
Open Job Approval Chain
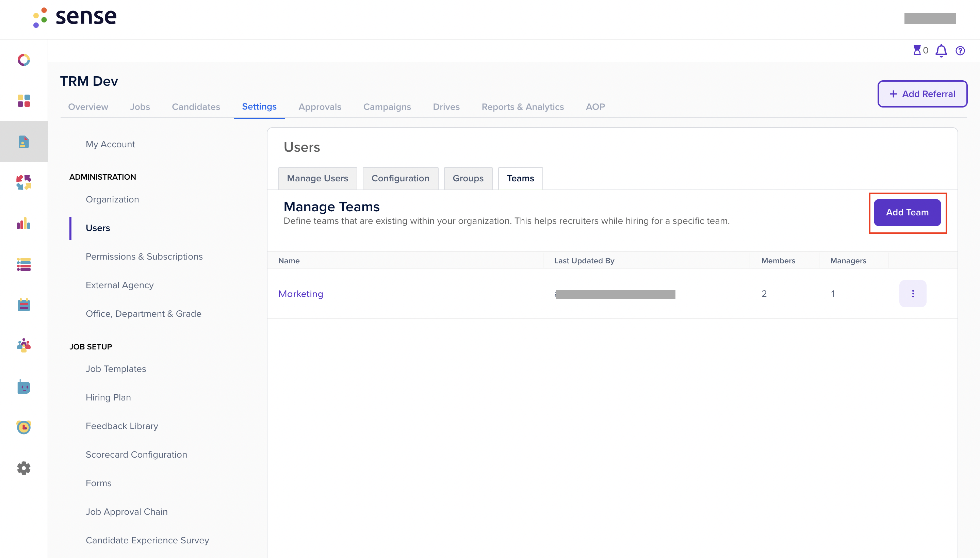127,512
